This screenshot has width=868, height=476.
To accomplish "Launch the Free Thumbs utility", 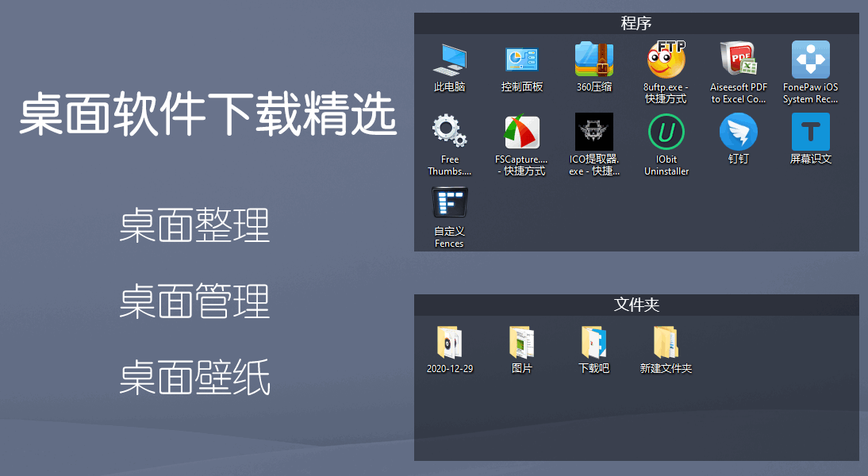I will pyautogui.click(x=449, y=131).
